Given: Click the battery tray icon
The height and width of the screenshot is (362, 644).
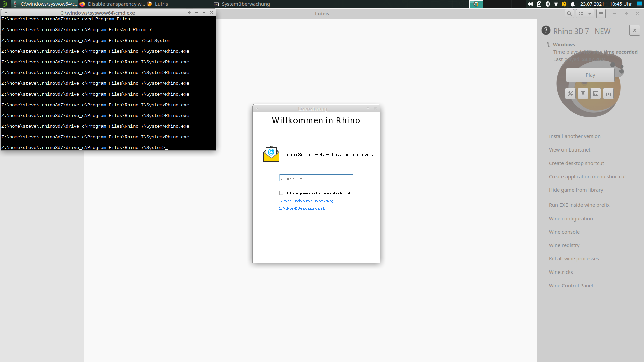Looking at the screenshot, I should (539, 4).
